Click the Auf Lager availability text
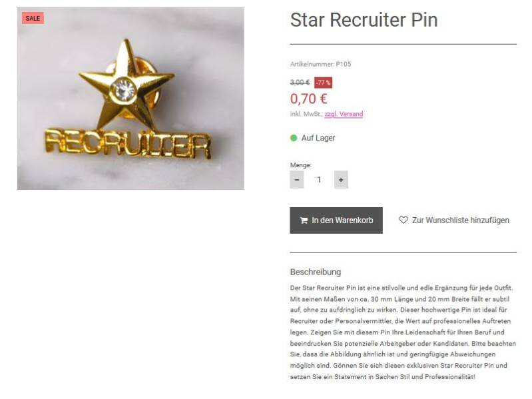Viewport: 532px width, 399px height. pyautogui.click(x=318, y=138)
